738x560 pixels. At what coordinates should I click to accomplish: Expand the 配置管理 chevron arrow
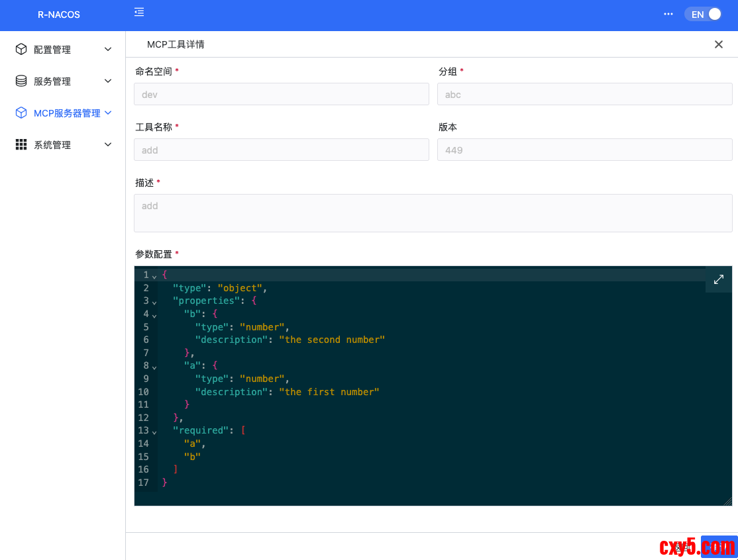(x=108, y=50)
